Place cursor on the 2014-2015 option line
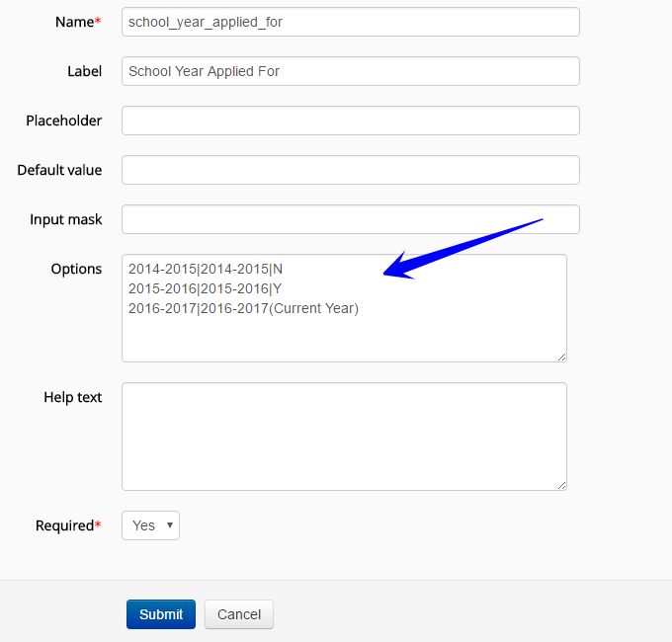 coord(206,269)
